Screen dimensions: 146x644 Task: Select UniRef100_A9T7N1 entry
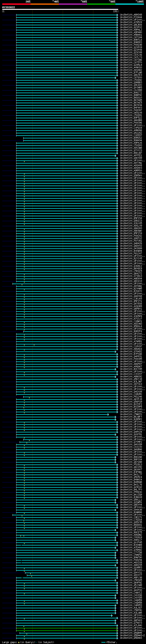coord(131,163)
